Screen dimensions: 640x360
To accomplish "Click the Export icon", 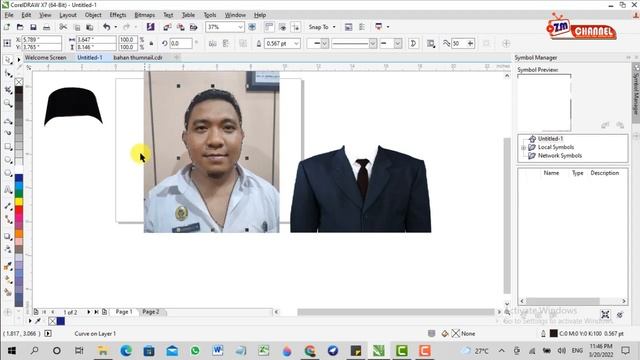I will click(x=180, y=27).
